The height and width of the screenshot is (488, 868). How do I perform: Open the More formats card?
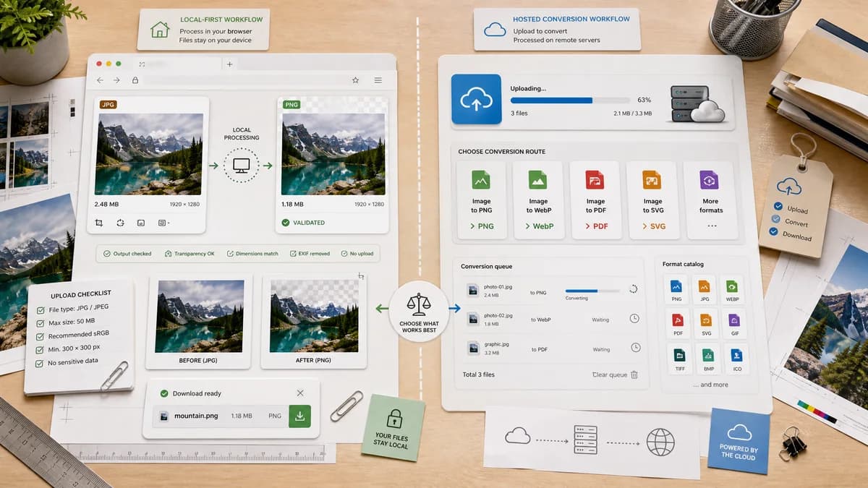[x=710, y=200]
